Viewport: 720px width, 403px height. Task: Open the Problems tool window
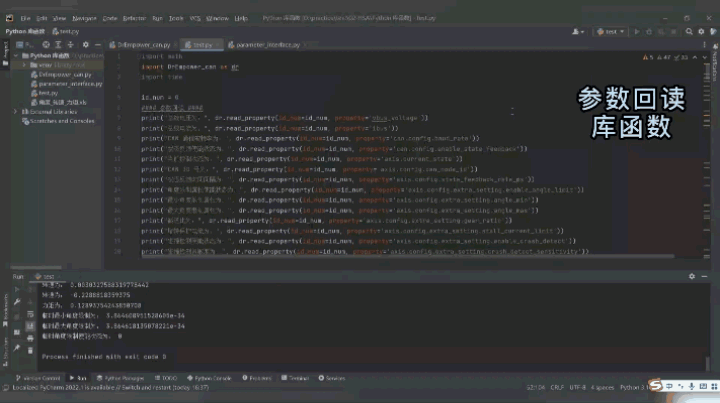[257, 378]
